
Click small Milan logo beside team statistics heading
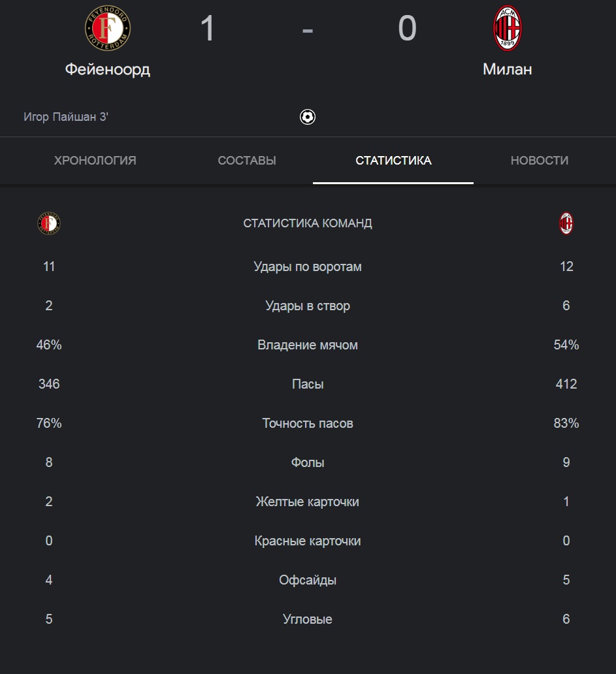[566, 223]
